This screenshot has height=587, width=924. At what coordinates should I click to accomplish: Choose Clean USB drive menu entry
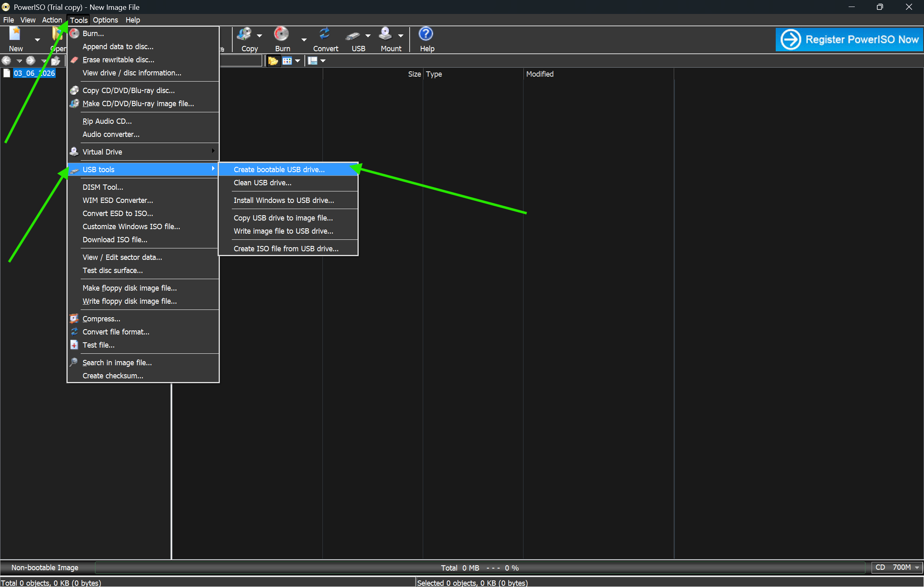click(x=263, y=183)
